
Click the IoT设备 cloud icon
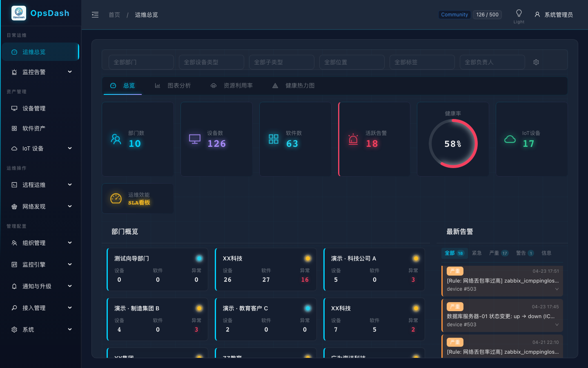click(510, 139)
